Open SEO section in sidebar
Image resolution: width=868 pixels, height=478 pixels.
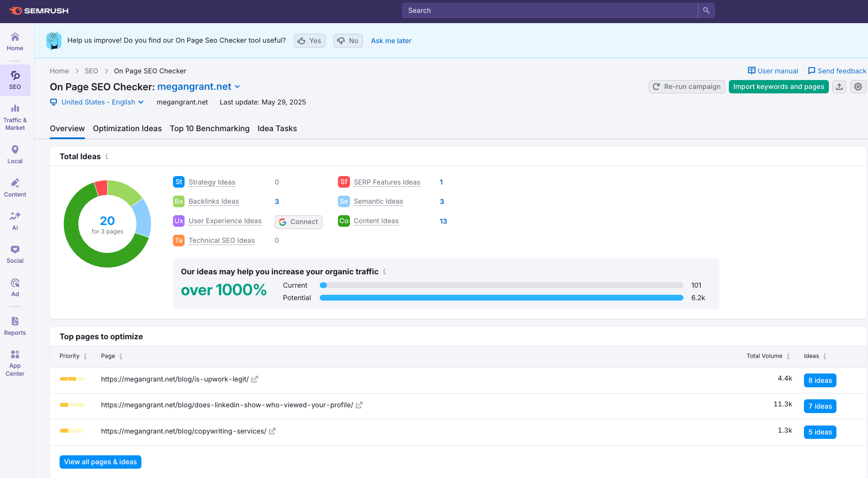coord(15,80)
